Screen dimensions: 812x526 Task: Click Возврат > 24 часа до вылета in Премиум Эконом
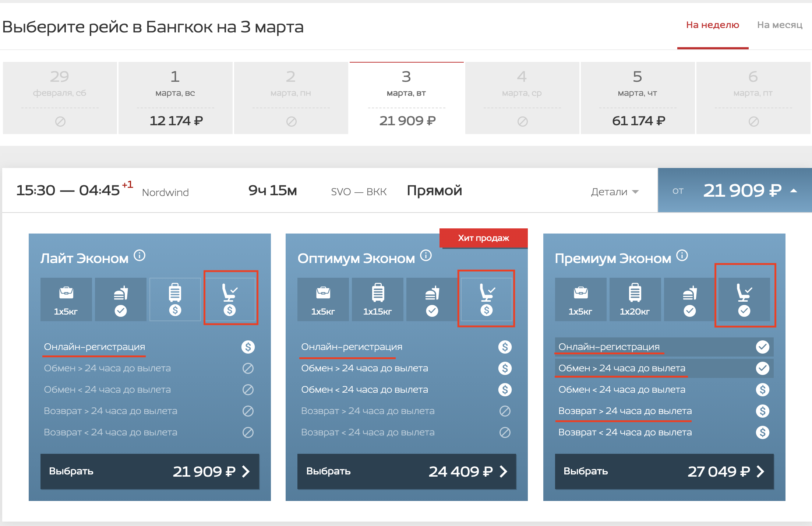[x=625, y=411]
